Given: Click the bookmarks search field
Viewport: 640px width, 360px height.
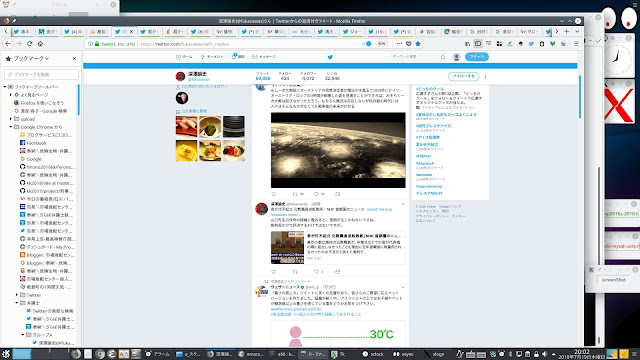Looking at the screenshot, I should 41,75.
